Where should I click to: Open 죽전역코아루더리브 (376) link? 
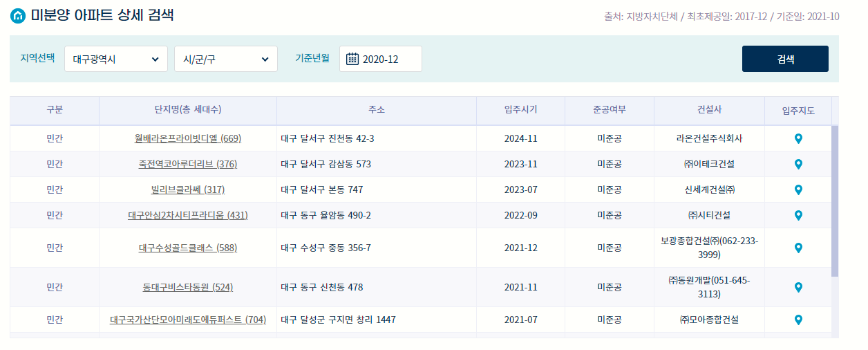[x=188, y=164]
